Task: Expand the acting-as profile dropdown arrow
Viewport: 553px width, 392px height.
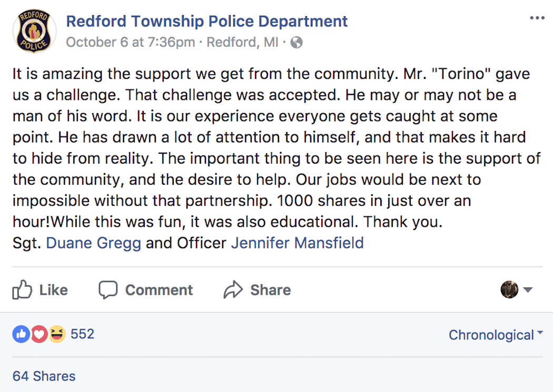Action: pyautogui.click(x=528, y=290)
